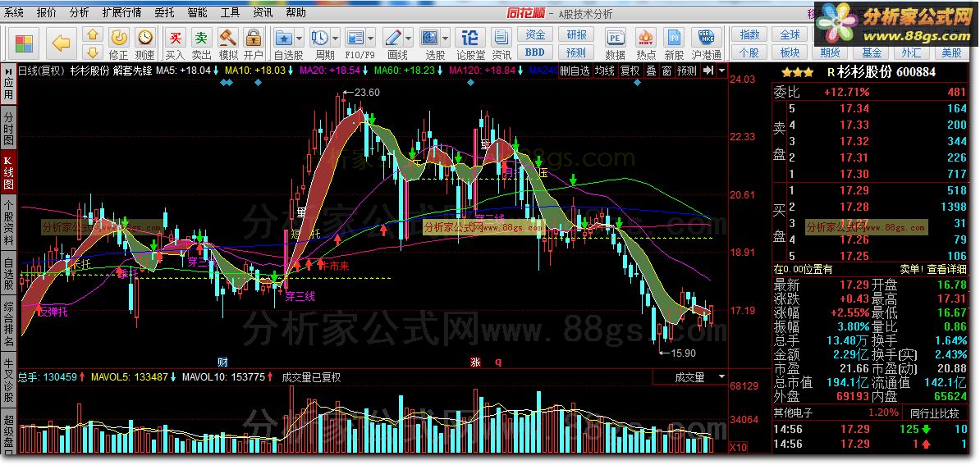Expand the 画线 dropdown arrow
This screenshot has height=465, width=980.
407,38
